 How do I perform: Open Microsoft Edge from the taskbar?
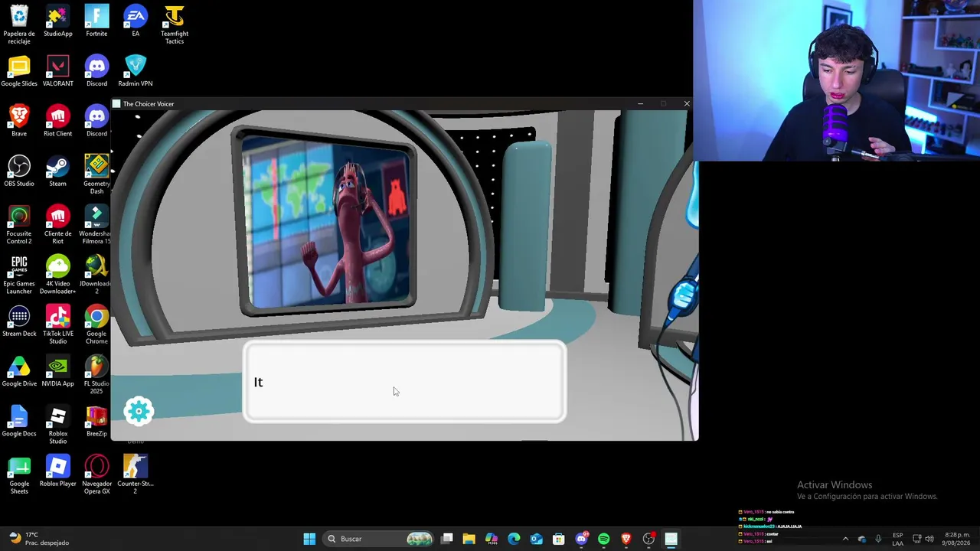click(x=514, y=539)
